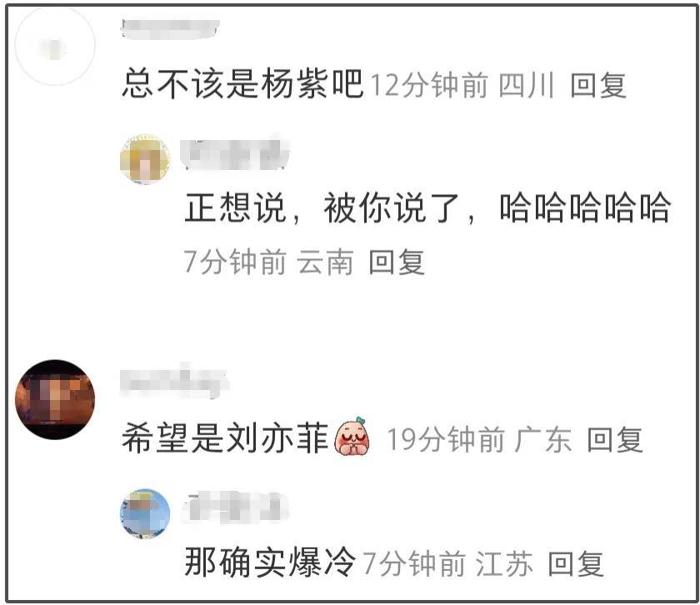Open the first commenter's blurred avatar

coord(55,45)
